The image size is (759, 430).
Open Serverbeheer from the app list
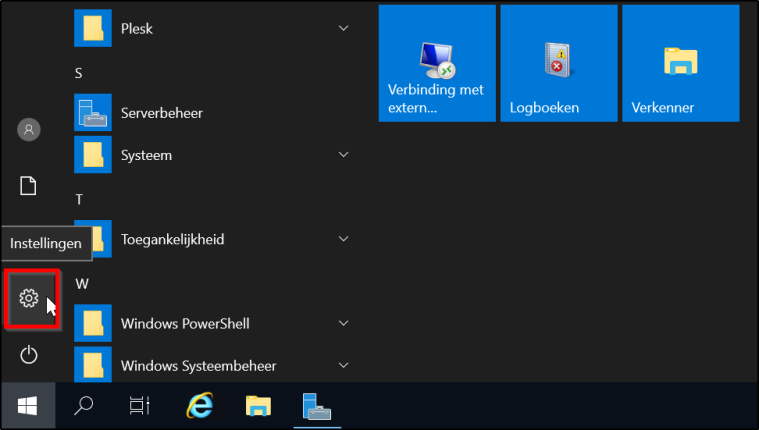pos(161,113)
